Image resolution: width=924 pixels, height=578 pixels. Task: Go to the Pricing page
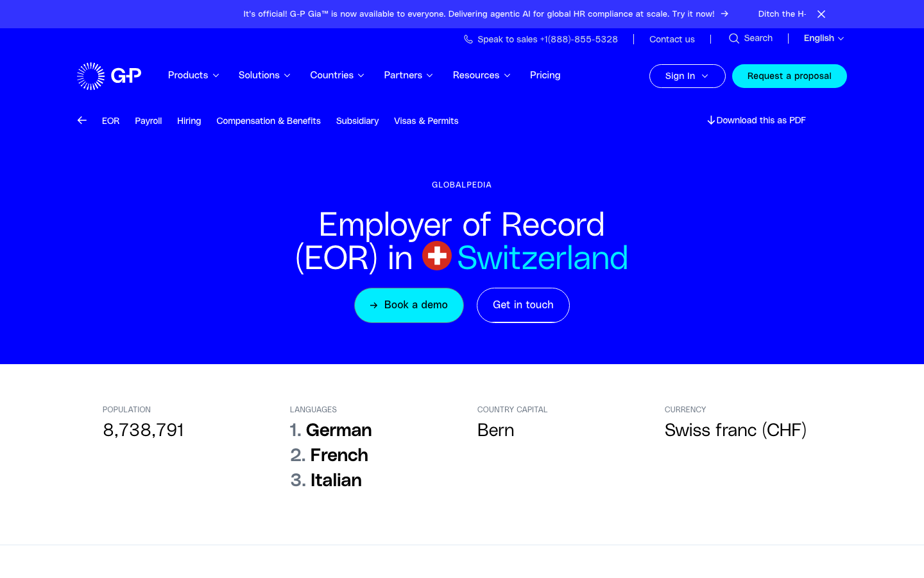545,75
